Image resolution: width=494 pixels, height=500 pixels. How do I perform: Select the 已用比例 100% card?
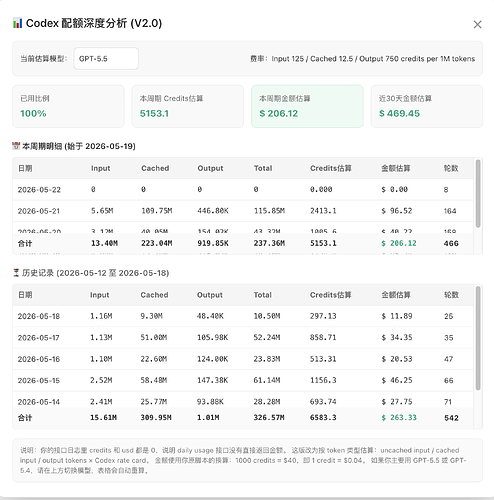click(68, 106)
